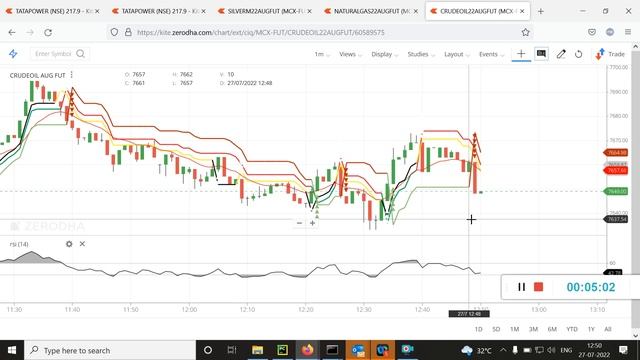Open the Firefox hamburger menu
The height and width of the screenshot is (360, 640).
coord(628,32)
